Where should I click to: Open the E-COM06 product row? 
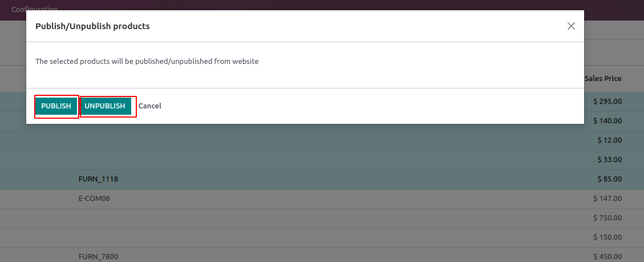tap(322, 199)
